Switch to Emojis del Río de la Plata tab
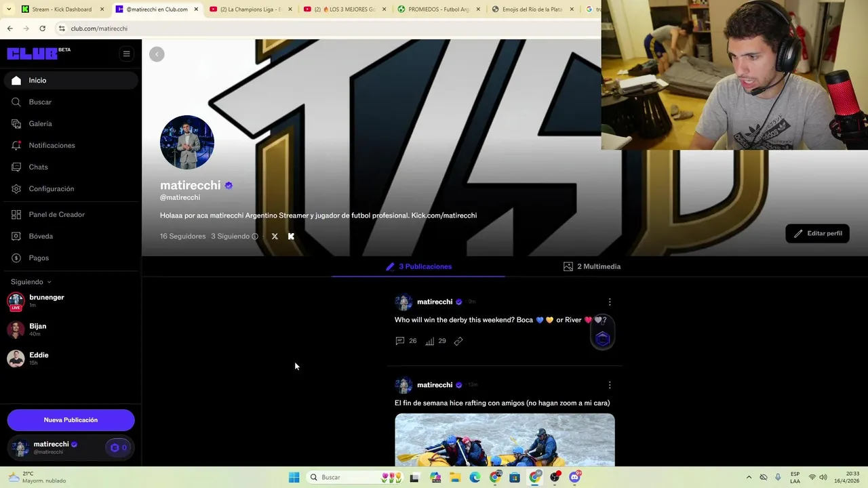This screenshot has width=868, height=488. (x=532, y=9)
